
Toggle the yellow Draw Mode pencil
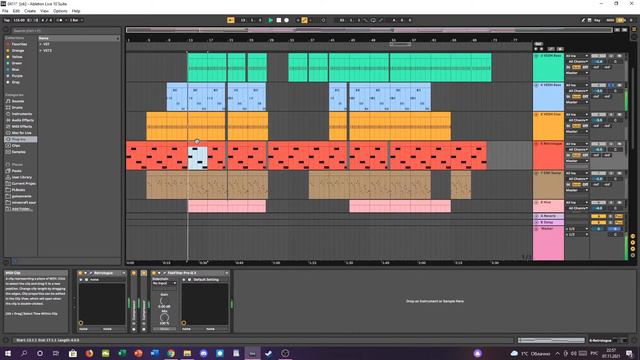[304, 20]
